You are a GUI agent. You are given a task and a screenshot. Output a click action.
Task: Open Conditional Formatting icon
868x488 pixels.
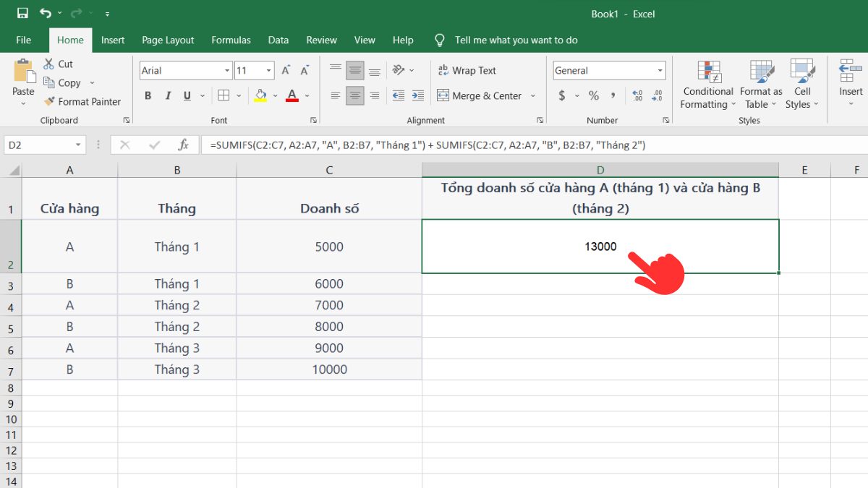(x=708, y=72)
